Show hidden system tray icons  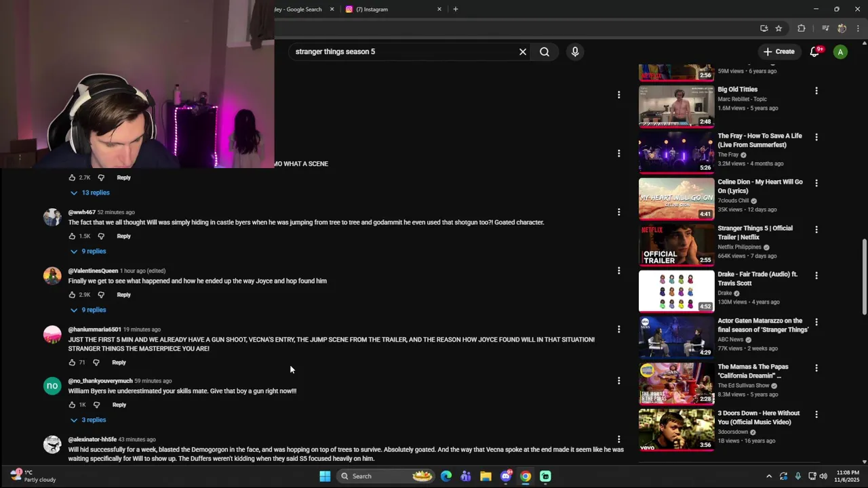click(768, 476)
